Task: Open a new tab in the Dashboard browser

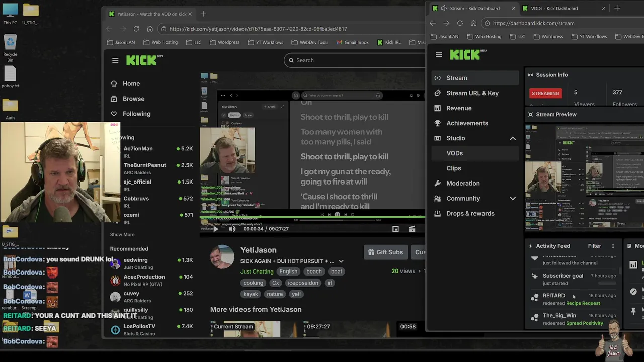Action: (617, 8)
